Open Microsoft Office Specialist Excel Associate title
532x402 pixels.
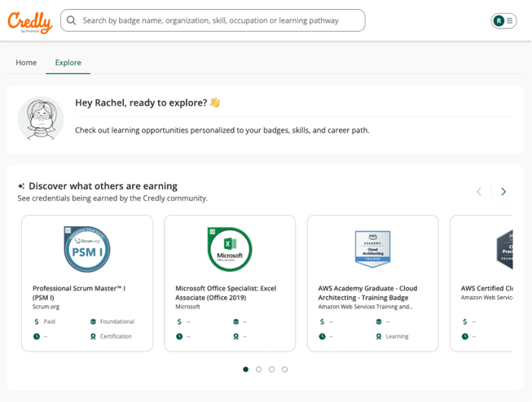[x=226, y=293]
